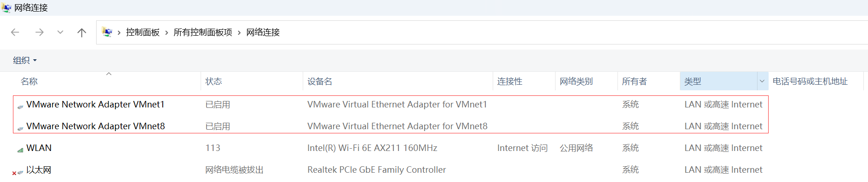Screen dimensions: 868x182
Task: Go up one folder level arrow
Action: point(82,32)
